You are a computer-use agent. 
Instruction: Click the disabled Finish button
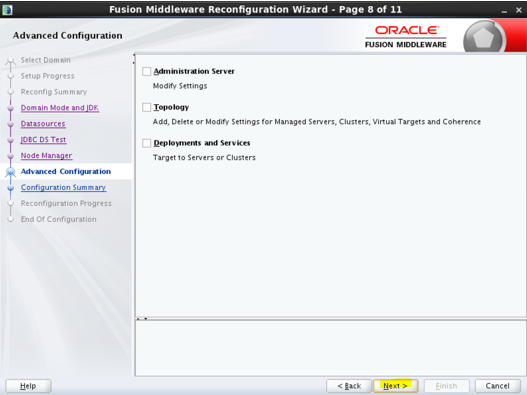[447, 386]
